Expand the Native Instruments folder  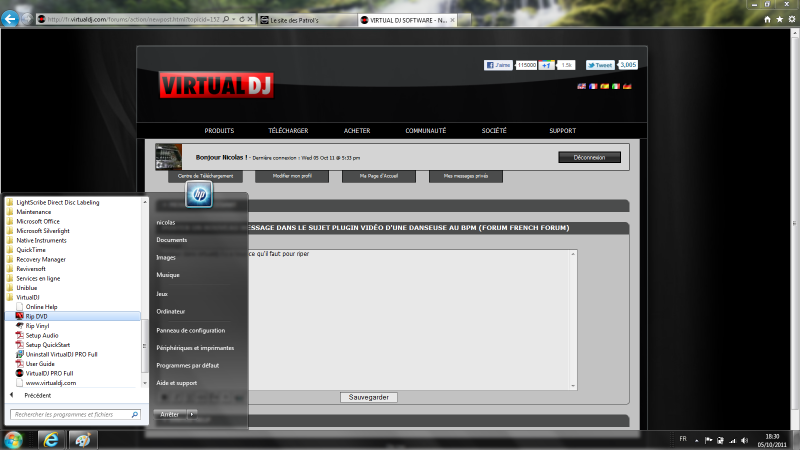(x=38, y=240)
